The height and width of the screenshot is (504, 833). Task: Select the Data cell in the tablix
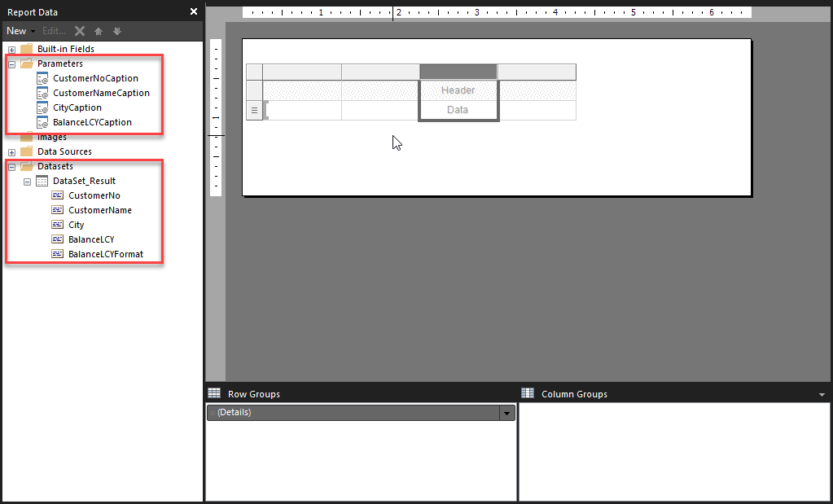(458, 110)
